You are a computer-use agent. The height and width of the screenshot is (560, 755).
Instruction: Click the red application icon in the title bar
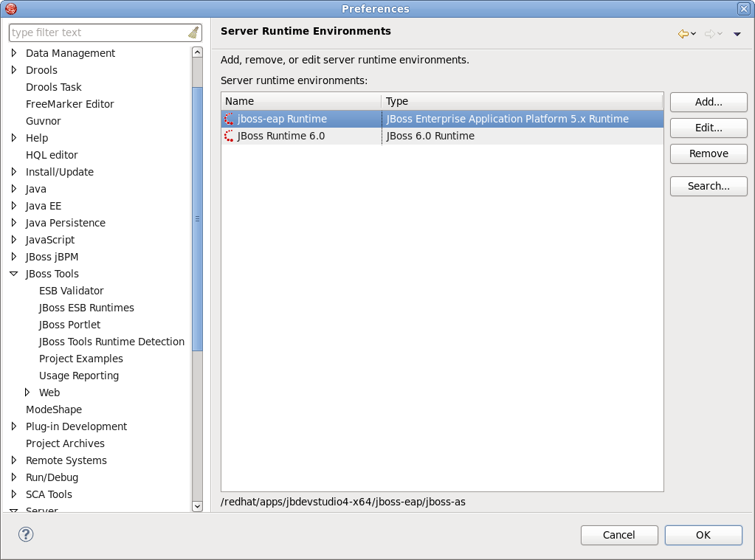tap(10, 8)
